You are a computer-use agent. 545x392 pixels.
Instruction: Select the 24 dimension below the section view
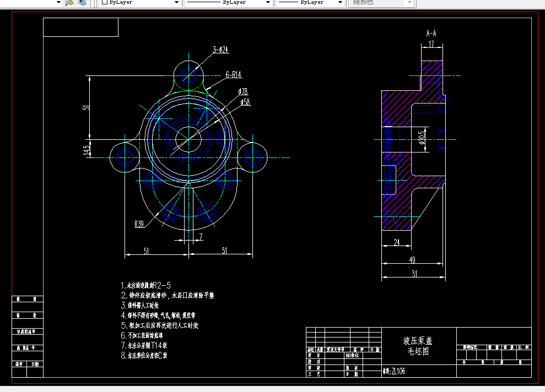coord(397,242)
